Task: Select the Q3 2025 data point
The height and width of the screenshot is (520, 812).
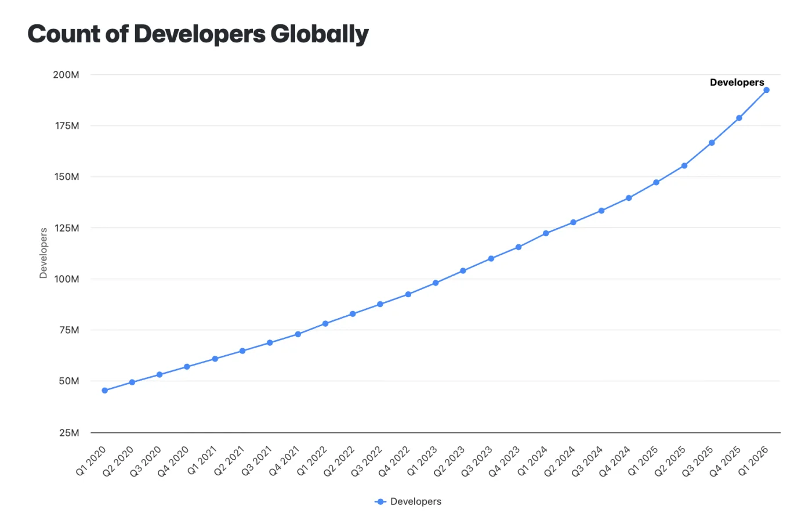Action: 712,143
